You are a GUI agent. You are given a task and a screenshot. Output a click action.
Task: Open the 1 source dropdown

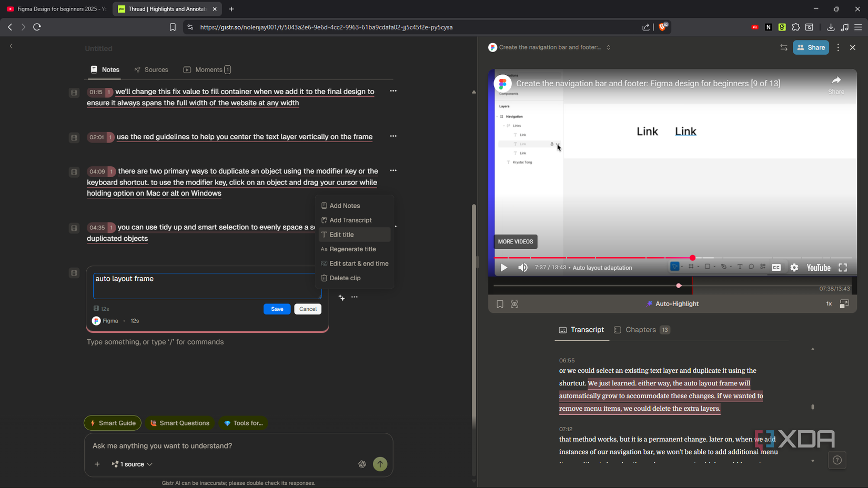pos(132,464)
